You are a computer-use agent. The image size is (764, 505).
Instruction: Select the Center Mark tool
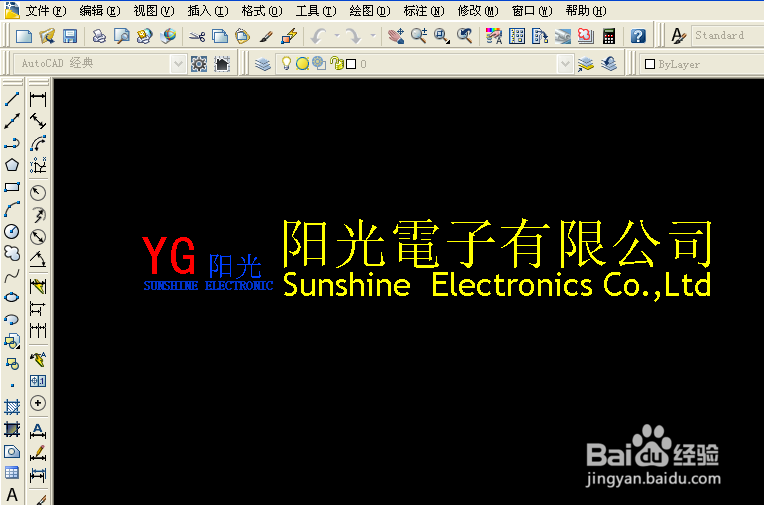(38, 403)
